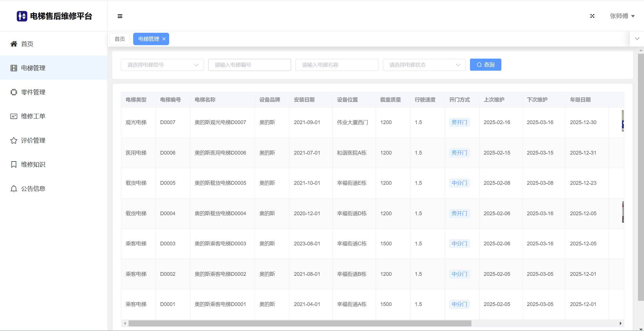Image resolution: width=644 pixels, height=331 pixels.
Task: Focus the 请输入电梯编号 input field
Action: [249, 65]
